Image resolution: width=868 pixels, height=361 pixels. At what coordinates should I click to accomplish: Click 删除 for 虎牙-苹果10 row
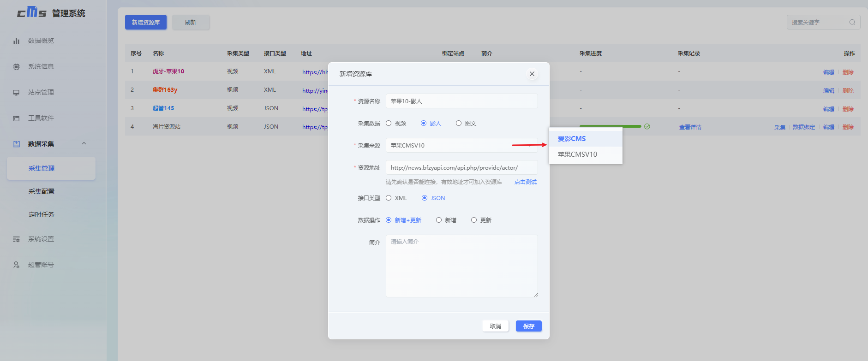click(x=848, y=72)
